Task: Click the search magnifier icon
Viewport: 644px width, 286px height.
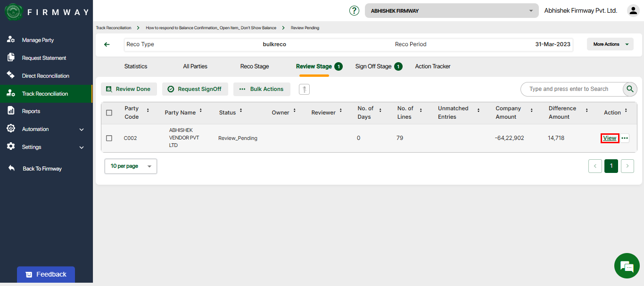Action: pyautogui.click(x=630, y=89)
